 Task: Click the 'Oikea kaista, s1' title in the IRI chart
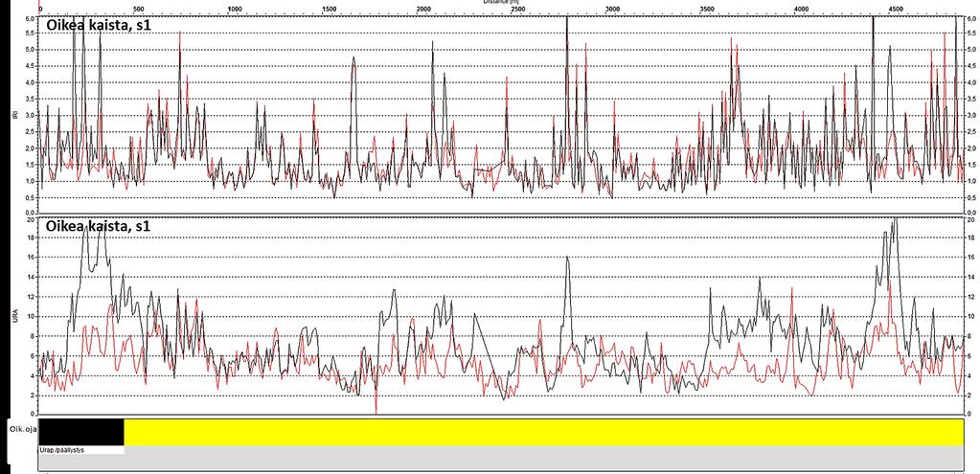99,26
